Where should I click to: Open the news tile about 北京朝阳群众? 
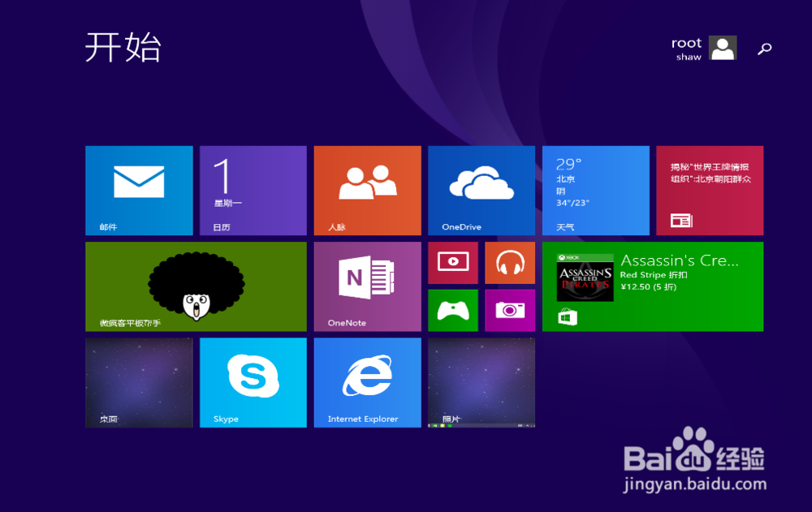pyautogui.click(x=710, y=190)
